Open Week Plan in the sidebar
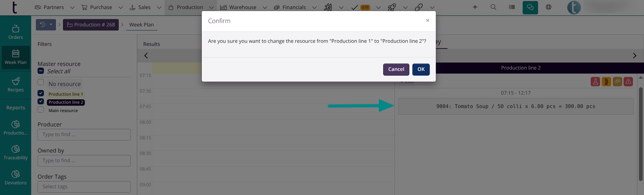 15,57
